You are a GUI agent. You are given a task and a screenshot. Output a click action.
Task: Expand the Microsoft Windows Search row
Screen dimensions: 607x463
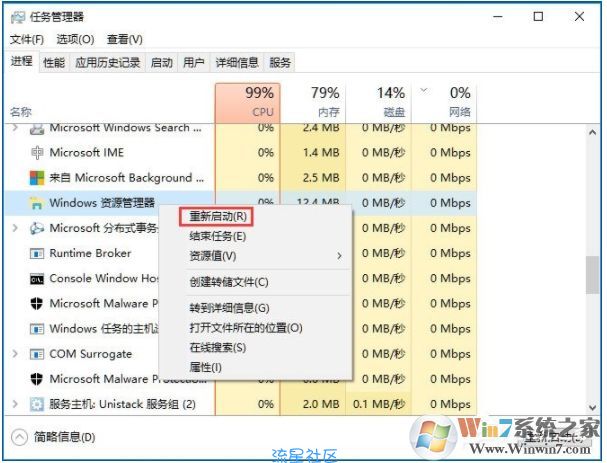pyautogui.click(x=15, y=127)
